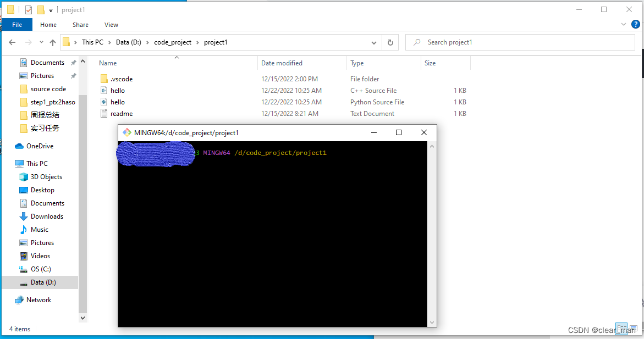Open 'source code' folder in sidebar
The height and width of the screenshot is (339, 644).
[48, 88]
